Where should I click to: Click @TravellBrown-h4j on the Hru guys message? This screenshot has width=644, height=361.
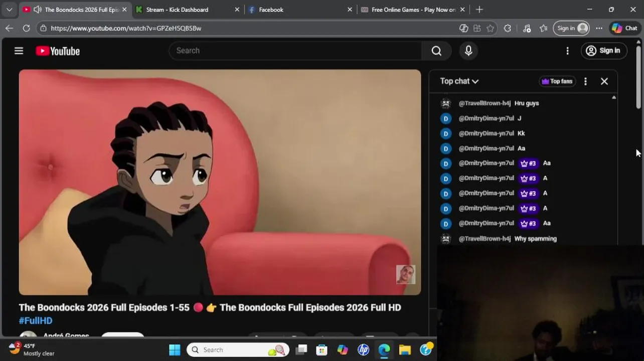click(x=485, y=103)
